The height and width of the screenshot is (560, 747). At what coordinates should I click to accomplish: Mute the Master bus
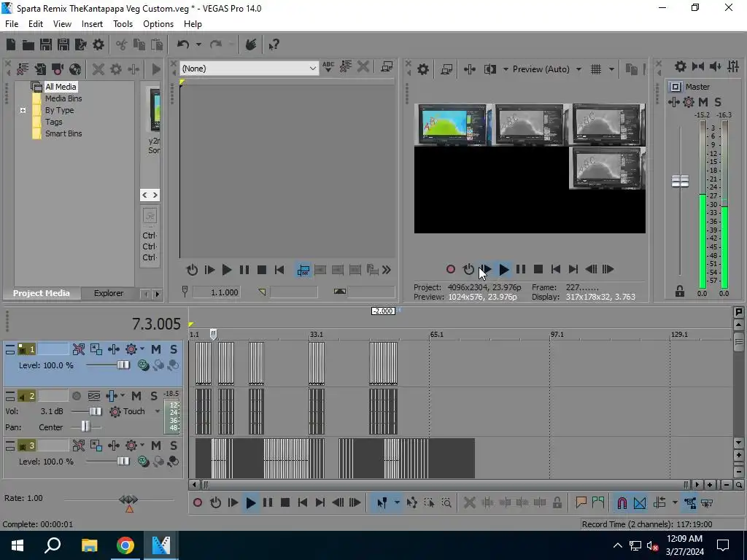[x=703, y=102]
